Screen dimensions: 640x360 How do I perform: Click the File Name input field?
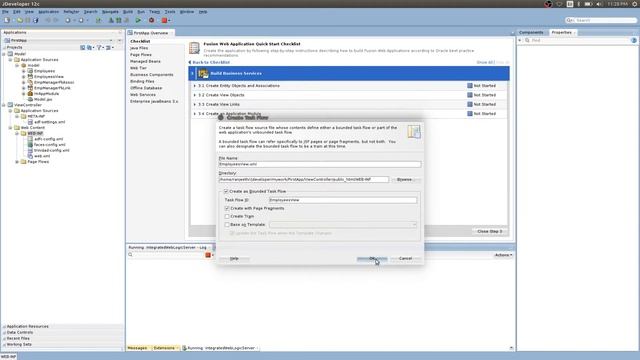click(320, 164)
